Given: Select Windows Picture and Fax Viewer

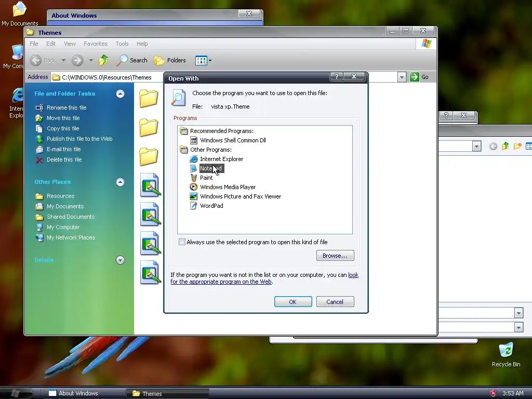Looking at the screenshot, I should coord(241,196).
